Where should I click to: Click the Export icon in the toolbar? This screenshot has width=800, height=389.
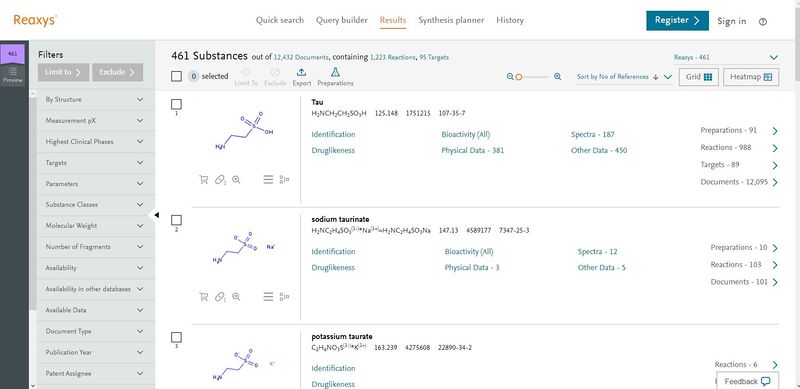point(302,72)
